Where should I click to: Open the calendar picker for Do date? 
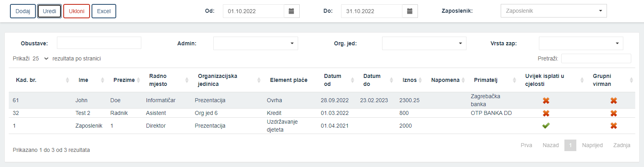pos(410,11)
